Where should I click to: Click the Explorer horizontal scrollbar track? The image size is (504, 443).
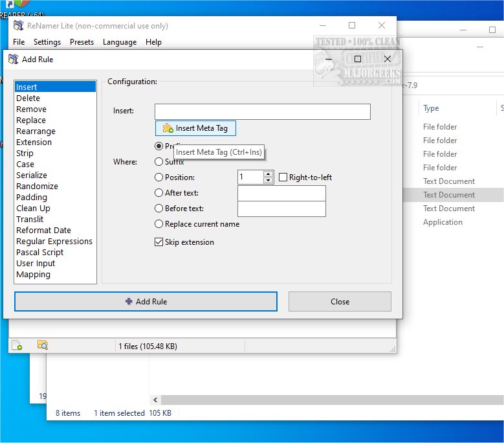333,400
